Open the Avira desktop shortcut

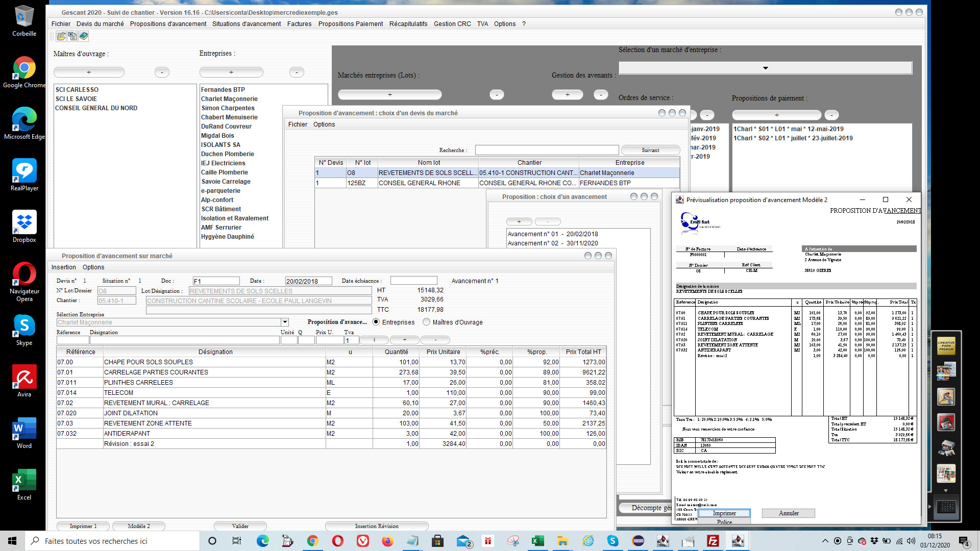(24, 381)
